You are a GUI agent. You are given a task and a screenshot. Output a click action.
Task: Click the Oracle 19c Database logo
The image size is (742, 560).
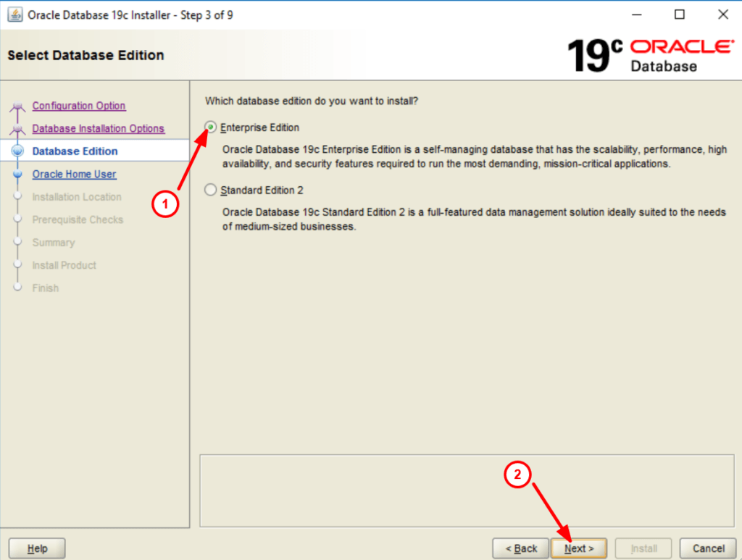tap(651, 56)
